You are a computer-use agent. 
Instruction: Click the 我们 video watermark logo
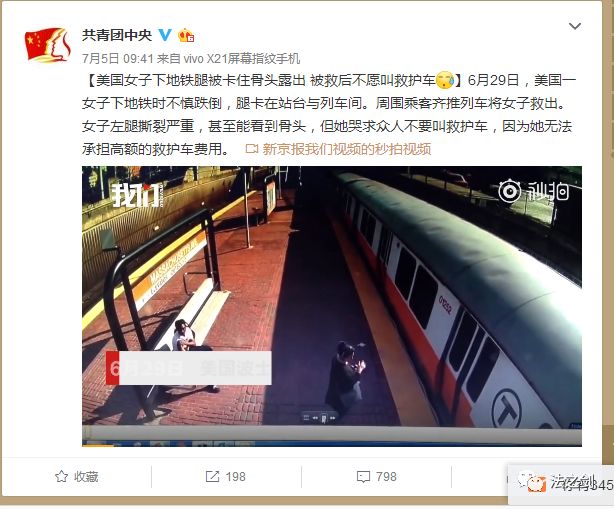click(136, 195)
